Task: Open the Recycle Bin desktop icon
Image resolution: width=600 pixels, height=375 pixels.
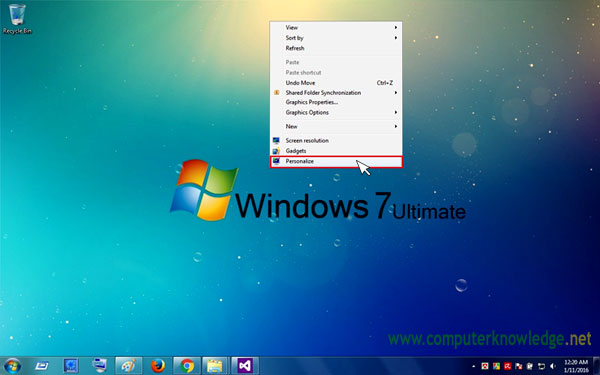Action: [x=17, y=19]
